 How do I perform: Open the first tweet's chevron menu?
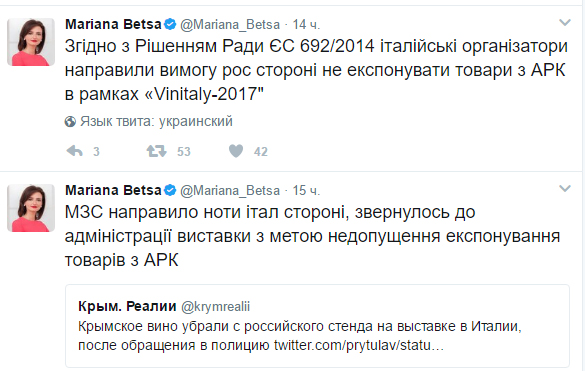point(565,23)
